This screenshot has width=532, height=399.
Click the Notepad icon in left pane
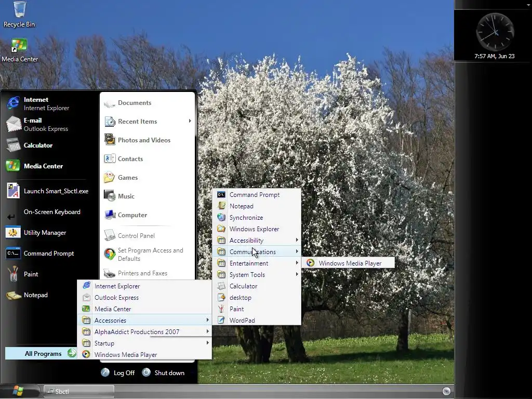[x=13, y=295]
